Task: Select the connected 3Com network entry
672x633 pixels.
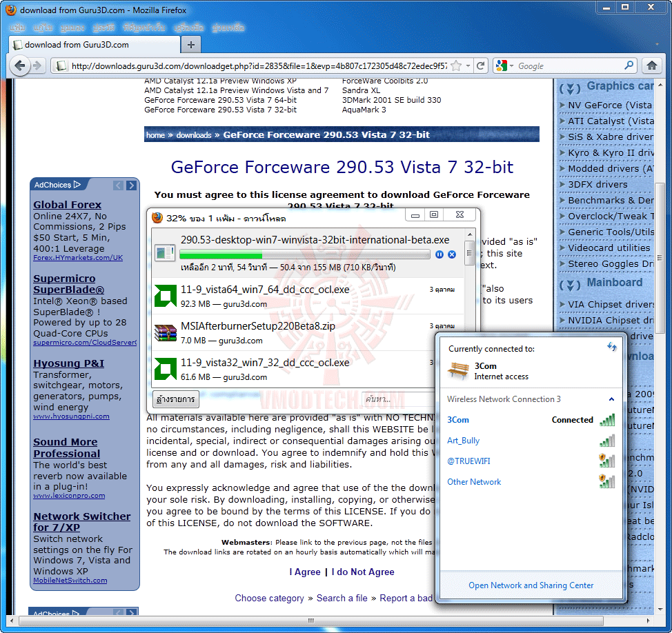Action: point(531,420)
